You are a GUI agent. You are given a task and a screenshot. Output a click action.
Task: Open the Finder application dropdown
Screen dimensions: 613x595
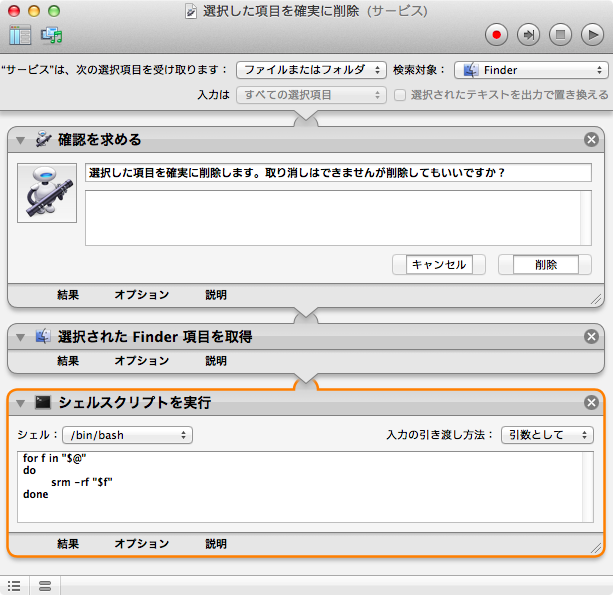coord(531,70)
